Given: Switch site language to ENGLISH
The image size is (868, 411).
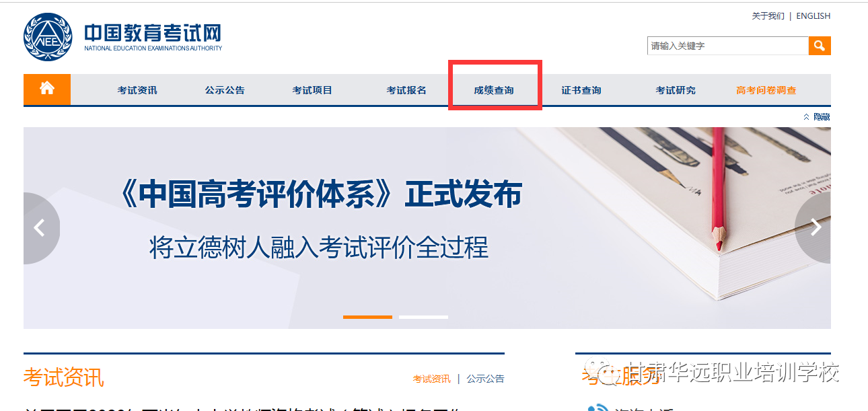Looking at the screenshot, I should click(813, 16).
